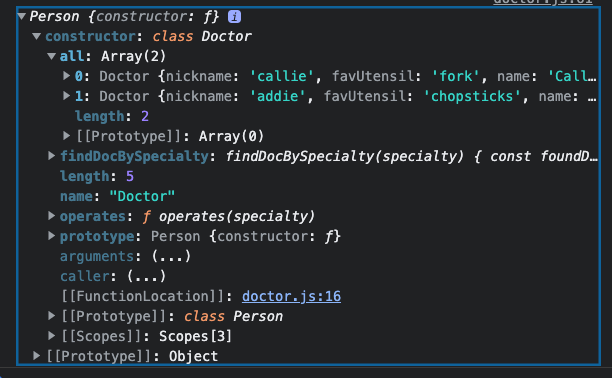The height and width of the screenshot is (378, 612).
Task: Click the findDocBySpecialty property name
Action: pyautogui.click(x=134, y=157)
